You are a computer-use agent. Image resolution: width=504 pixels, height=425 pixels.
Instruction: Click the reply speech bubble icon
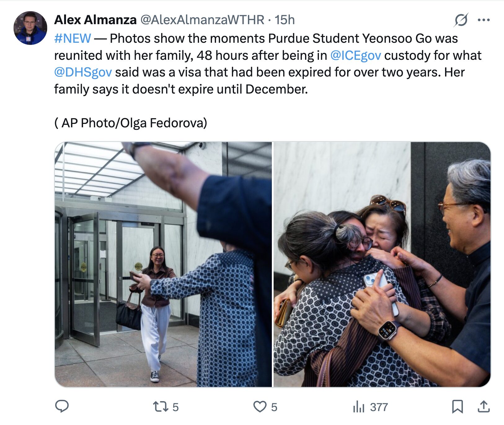tap(62, 406)
